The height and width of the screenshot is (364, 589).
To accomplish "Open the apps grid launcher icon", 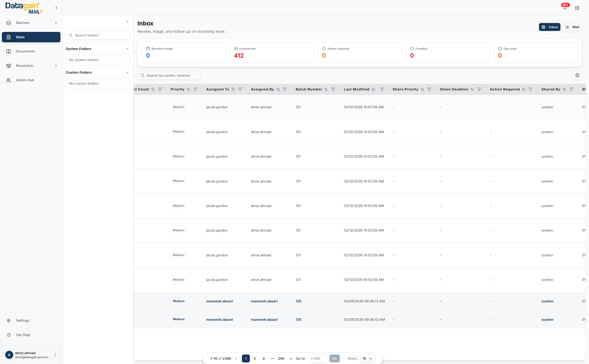I will tap(577, 8).
